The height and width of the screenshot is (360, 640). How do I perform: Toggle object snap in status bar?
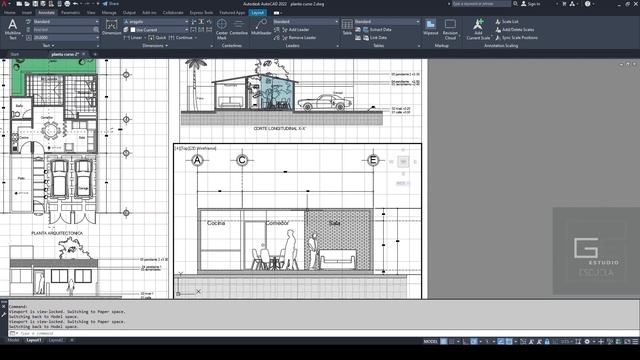click(x=508, y=342)
